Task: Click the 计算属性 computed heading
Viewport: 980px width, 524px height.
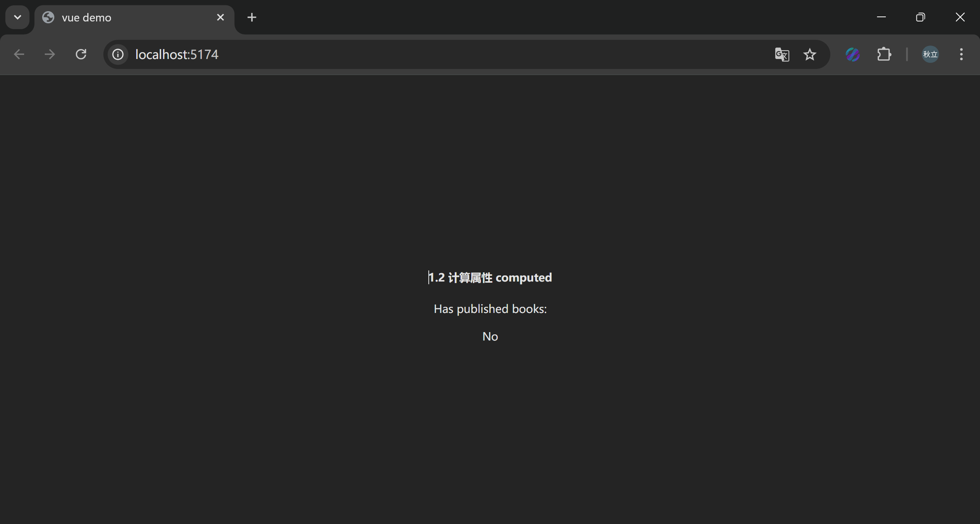Action: [x=490, y=277]
